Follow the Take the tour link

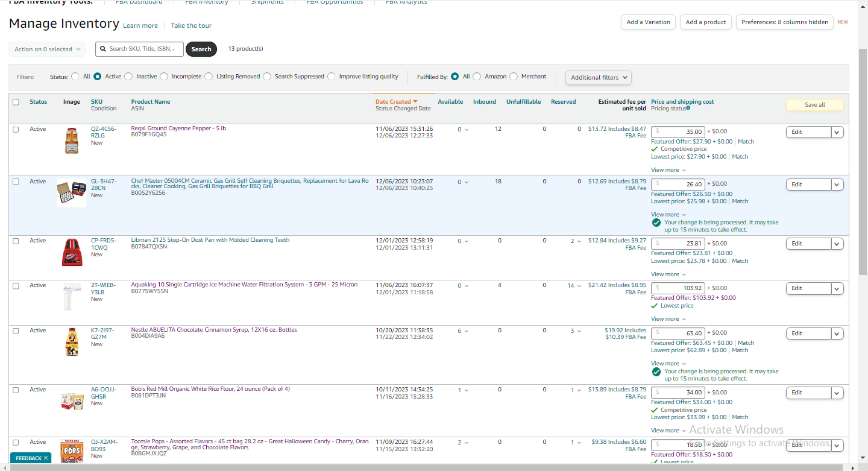click(x=191, y=26)
